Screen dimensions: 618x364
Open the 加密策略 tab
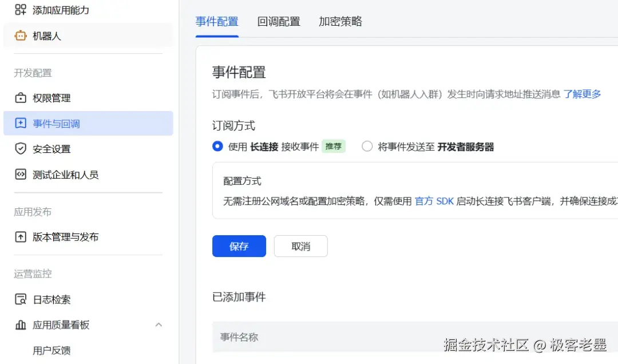340,21
